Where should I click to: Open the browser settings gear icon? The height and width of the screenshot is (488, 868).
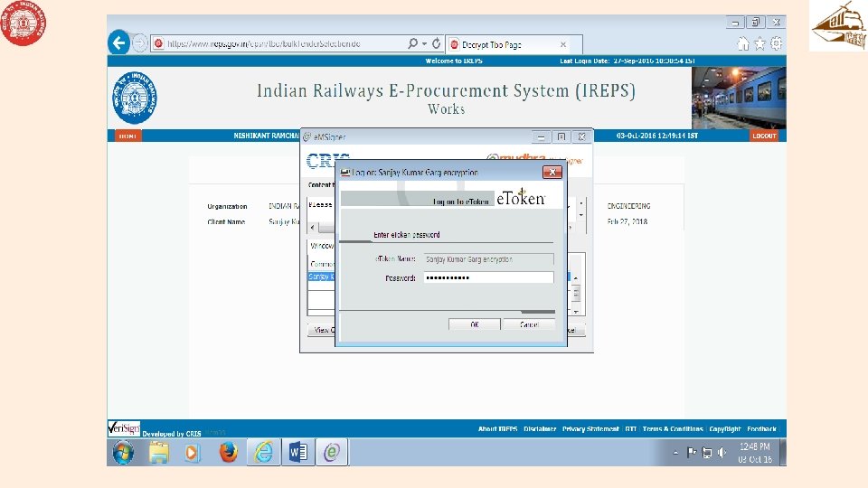(777, 43)
